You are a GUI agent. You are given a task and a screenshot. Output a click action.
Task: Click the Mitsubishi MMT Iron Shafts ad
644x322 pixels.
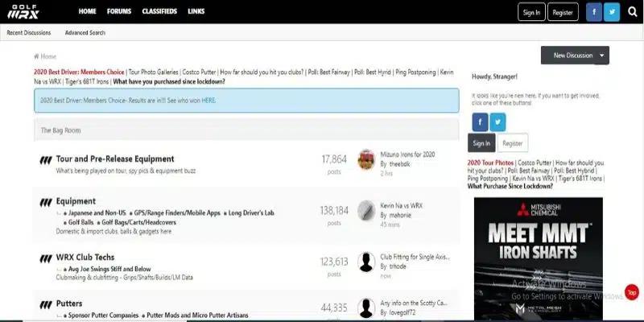(539, 259)
